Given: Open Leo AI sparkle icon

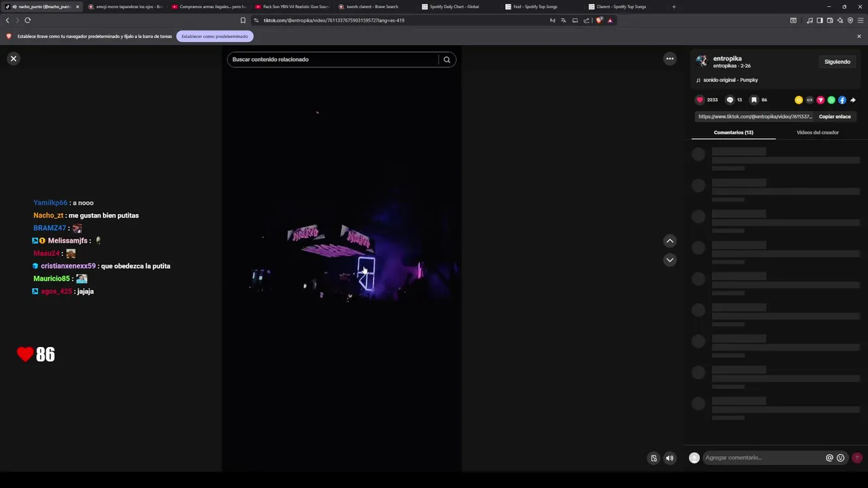Looking at the screenshot, I should pos(840,20).
